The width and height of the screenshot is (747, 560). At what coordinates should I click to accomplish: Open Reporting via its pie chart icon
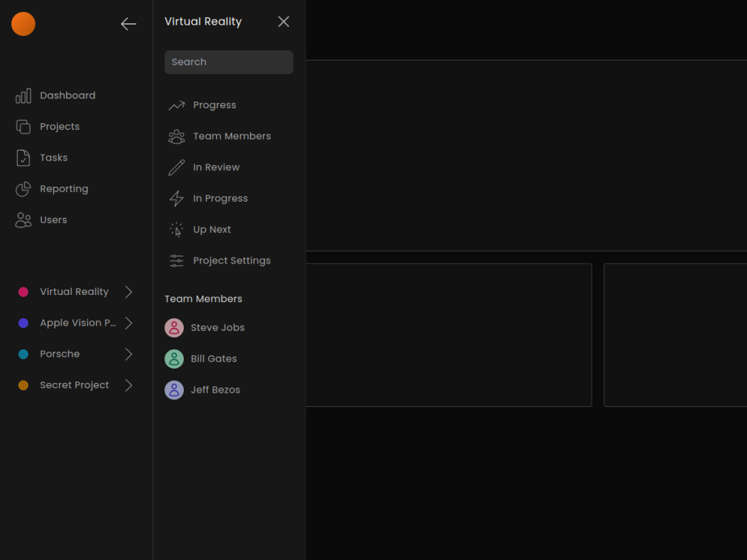[22, 189]
